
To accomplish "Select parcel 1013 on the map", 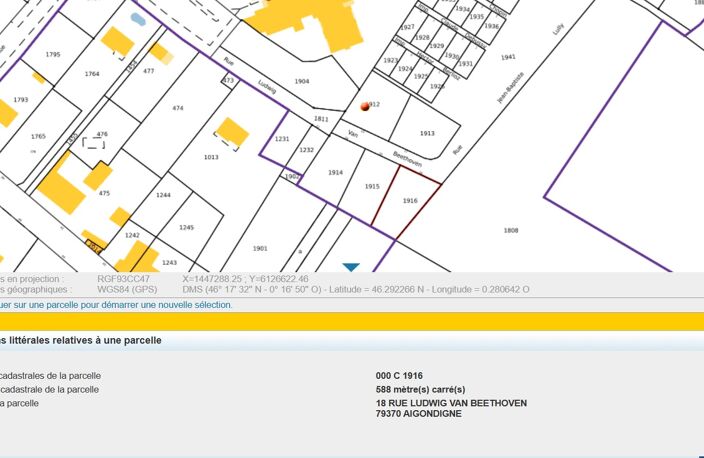I will click(211, 157).
